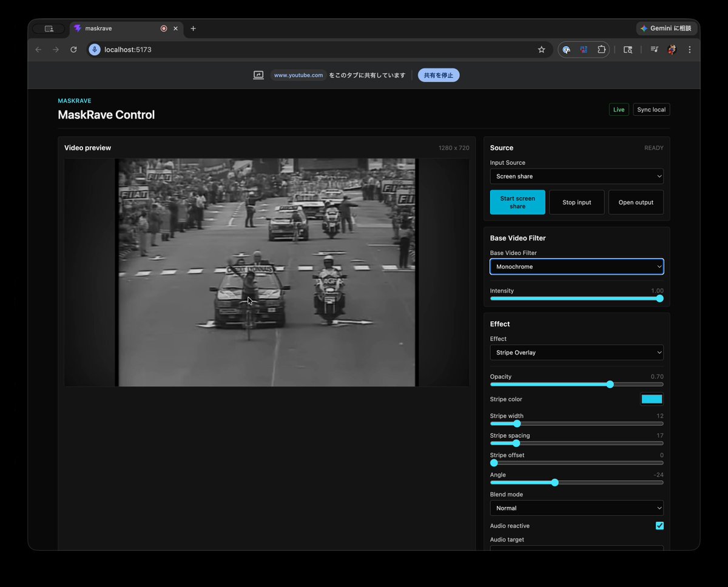Toggle the Sync local button

point(652,110)
